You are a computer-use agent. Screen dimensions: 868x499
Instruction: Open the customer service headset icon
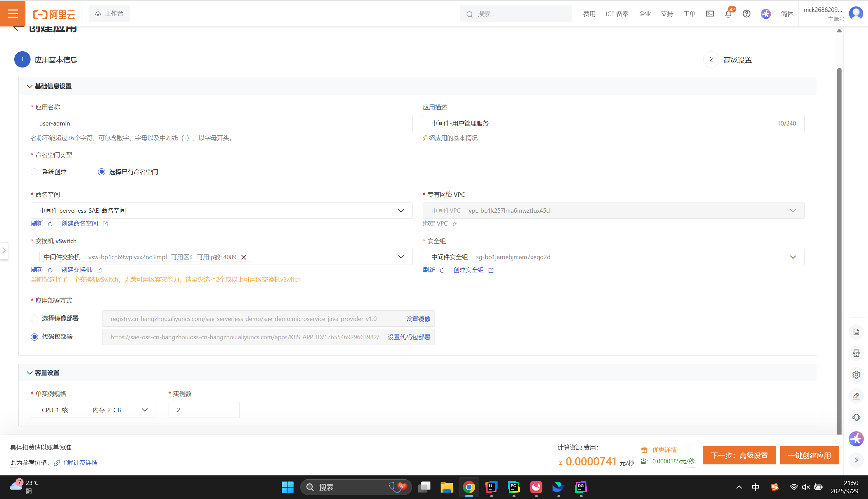pyautogui.click(x=856, y=417)
